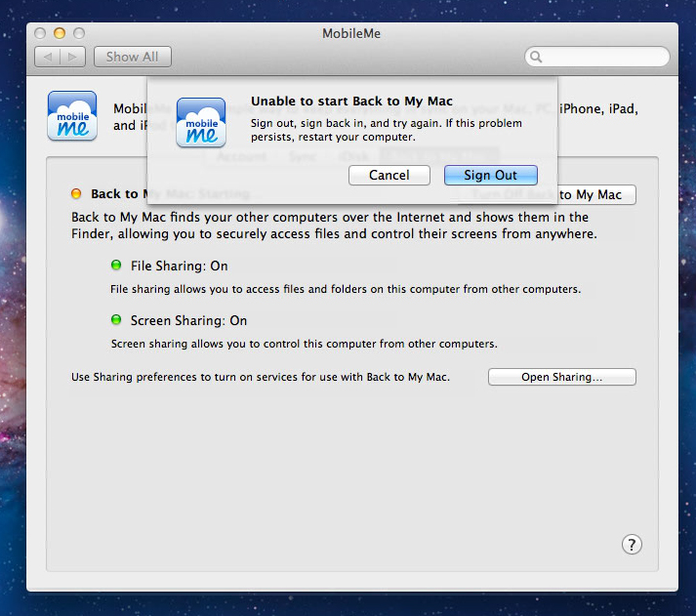Viewport: 696px width, 616px height.
Task: Click the MobileMe icon in the alert dialog
Action: 201,122
